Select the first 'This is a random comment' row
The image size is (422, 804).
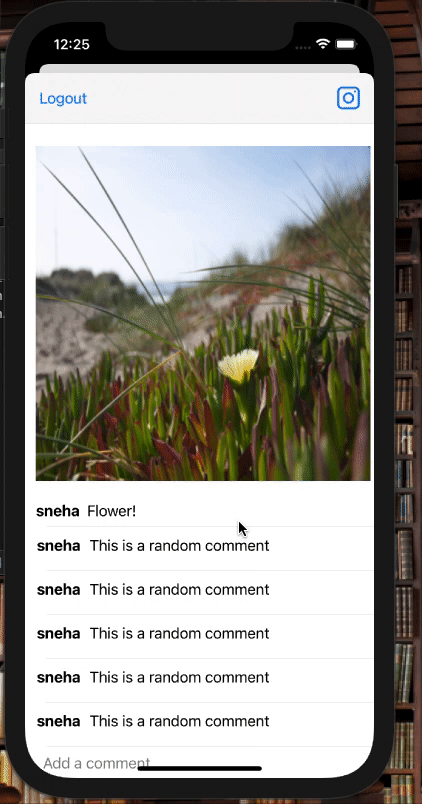point(199,548)
